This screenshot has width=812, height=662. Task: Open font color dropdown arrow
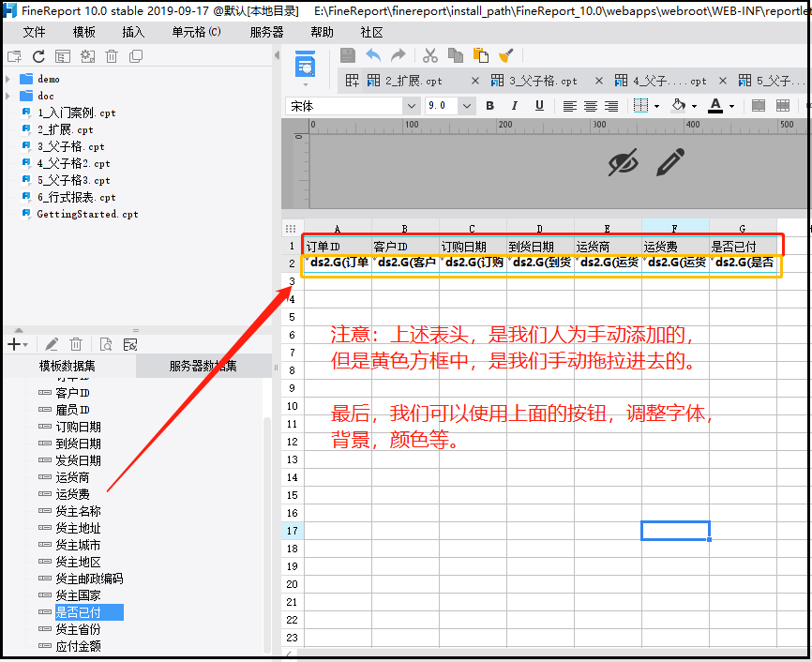pos(731,107)
